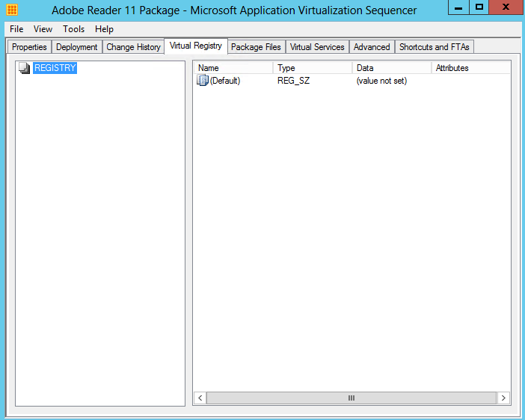This screenshot has height=420, width=525.
Task: Sort by the Name column header
Action: coord(233,68)
